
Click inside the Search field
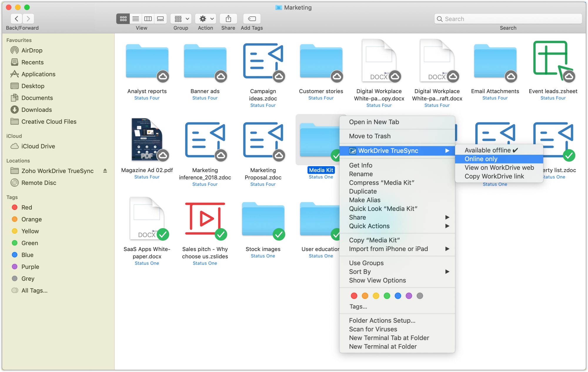pos(508,18)
